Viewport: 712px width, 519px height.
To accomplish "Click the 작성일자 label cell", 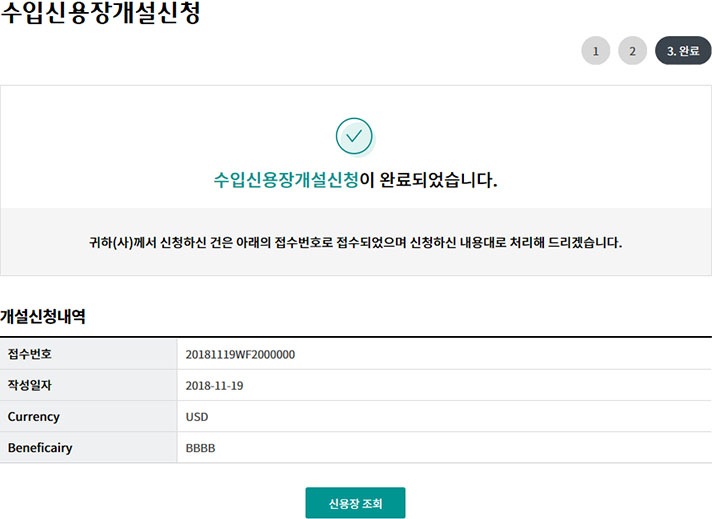I will [29, 385].
